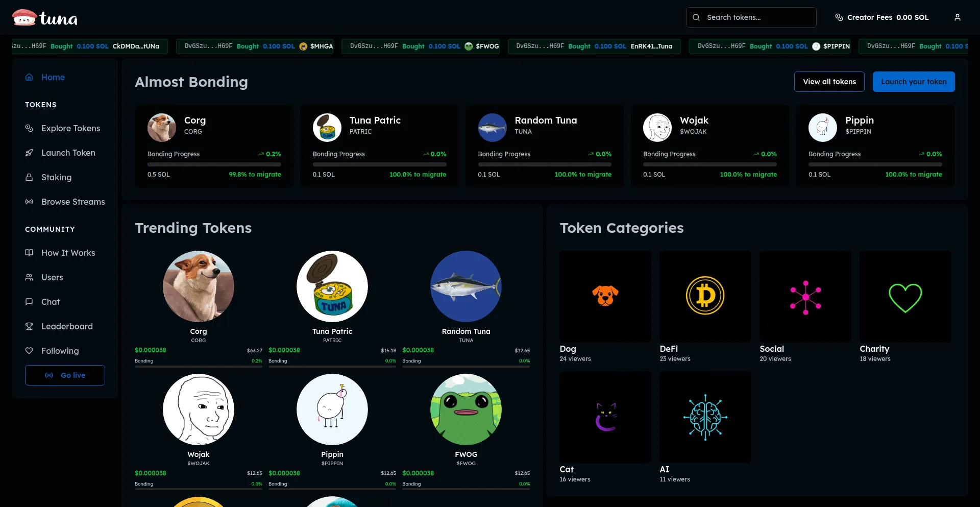Pick the AI brain category icon

[705, 417]
